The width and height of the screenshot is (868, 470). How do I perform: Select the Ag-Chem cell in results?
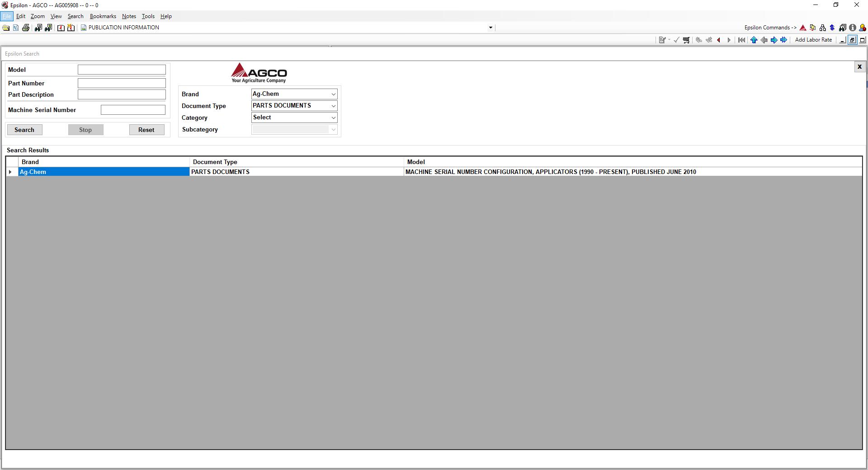[104, 172]
